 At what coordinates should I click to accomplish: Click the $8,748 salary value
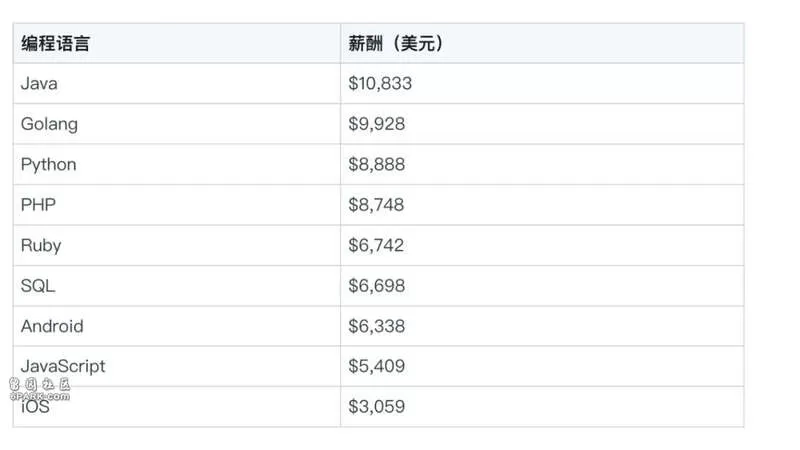coord(376,205)
